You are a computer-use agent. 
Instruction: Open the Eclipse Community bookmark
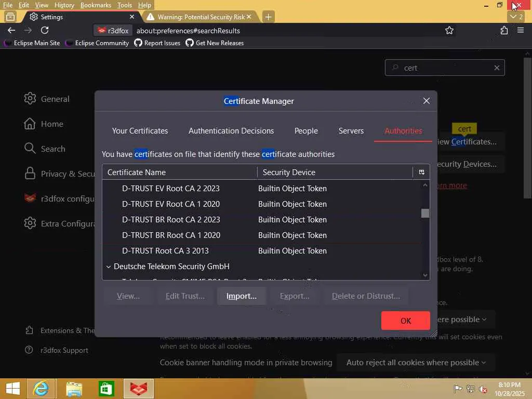click(97, 43)
